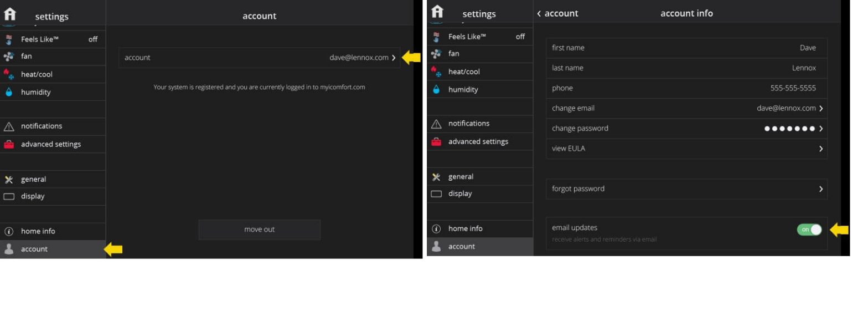Select general label in right sidebar
This screenshot has height=326, width=868.
click(461, 177)
